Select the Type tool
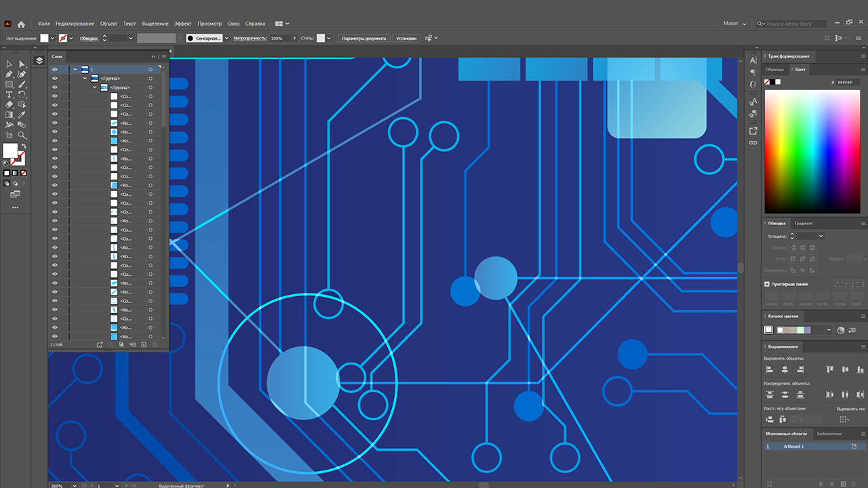The width and height of the screenshot is (868, 488). [9, 95]
